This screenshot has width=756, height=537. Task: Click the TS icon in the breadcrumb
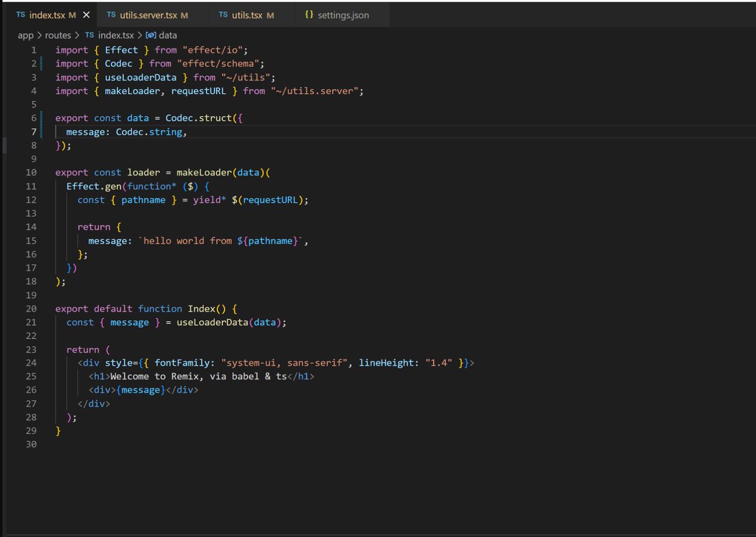[x=89, y=36]
